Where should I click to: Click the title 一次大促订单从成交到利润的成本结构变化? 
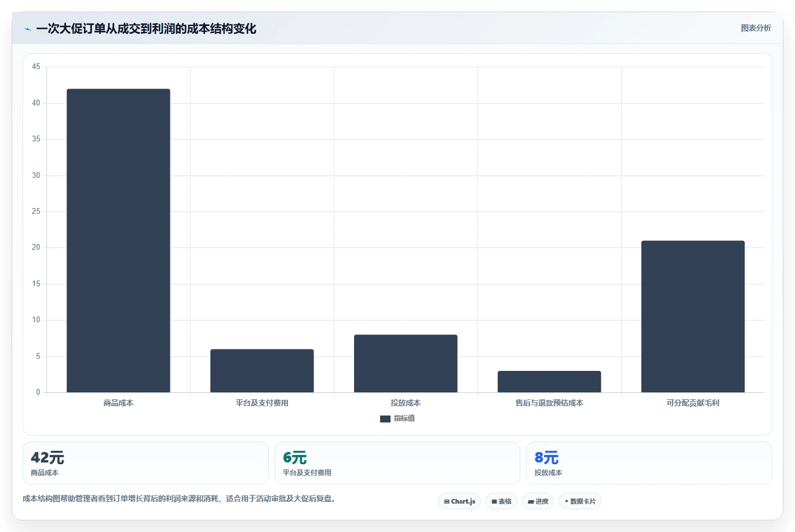146,29
